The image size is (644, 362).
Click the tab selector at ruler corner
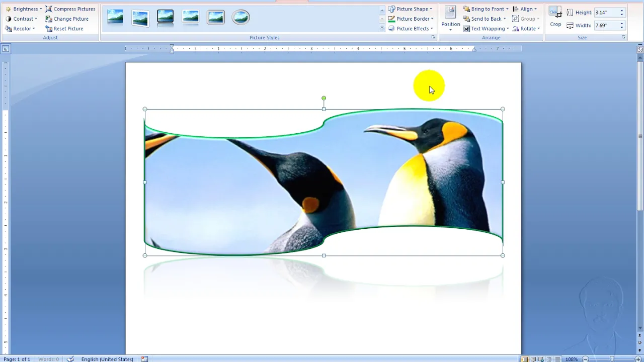coord(6,49)
